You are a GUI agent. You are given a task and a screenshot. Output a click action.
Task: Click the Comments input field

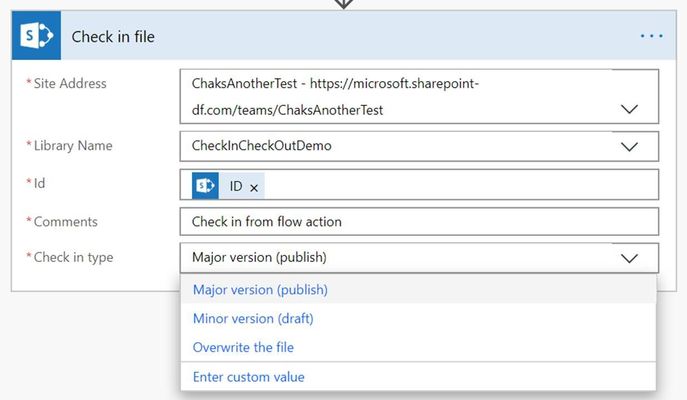click(419, 222)
